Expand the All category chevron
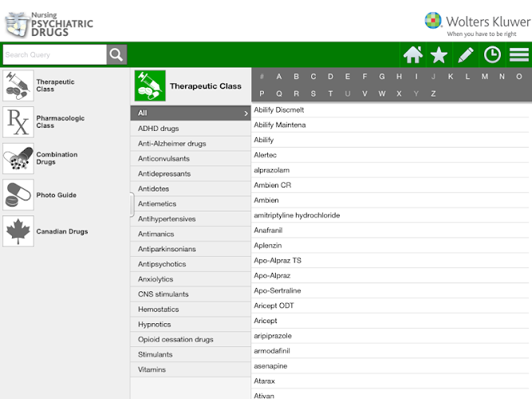The width and height of the screenshot is (532, 399). [x=246, y=113]
